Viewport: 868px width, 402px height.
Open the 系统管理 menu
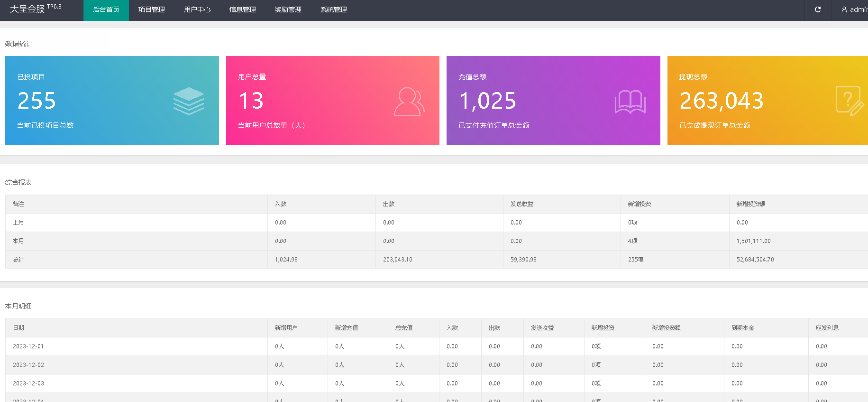334,10
